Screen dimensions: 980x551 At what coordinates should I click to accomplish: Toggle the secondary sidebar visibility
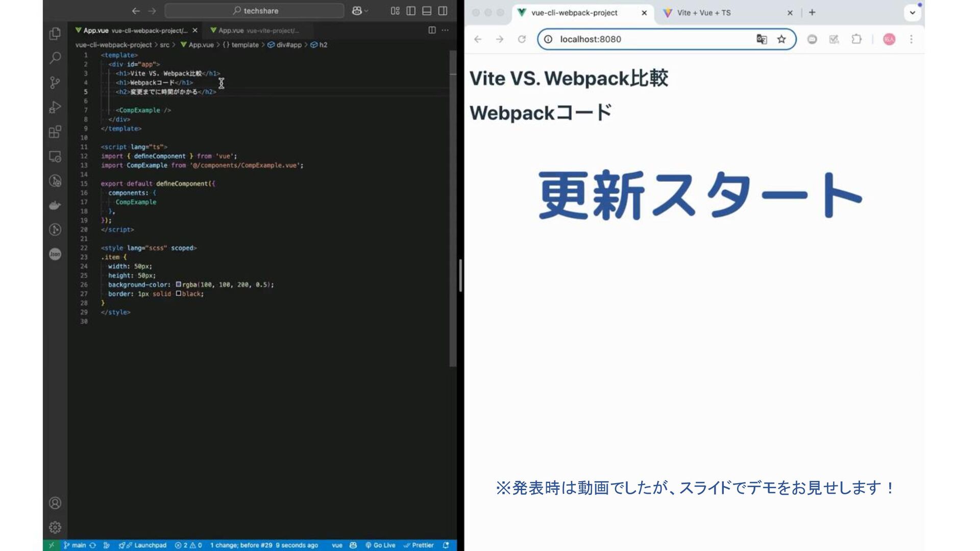pyautogui.click(x=443, y=11)
